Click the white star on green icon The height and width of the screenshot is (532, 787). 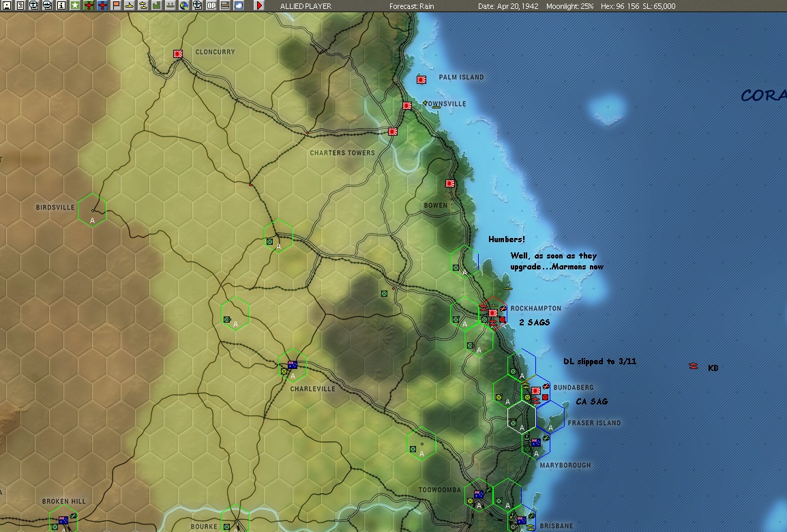[75, 5]
